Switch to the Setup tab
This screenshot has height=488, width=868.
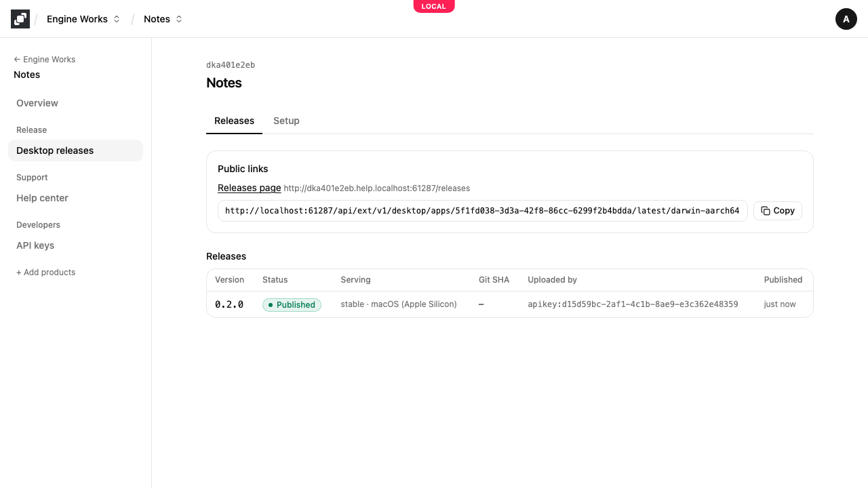pyautogui.click(x=286, y=121)
